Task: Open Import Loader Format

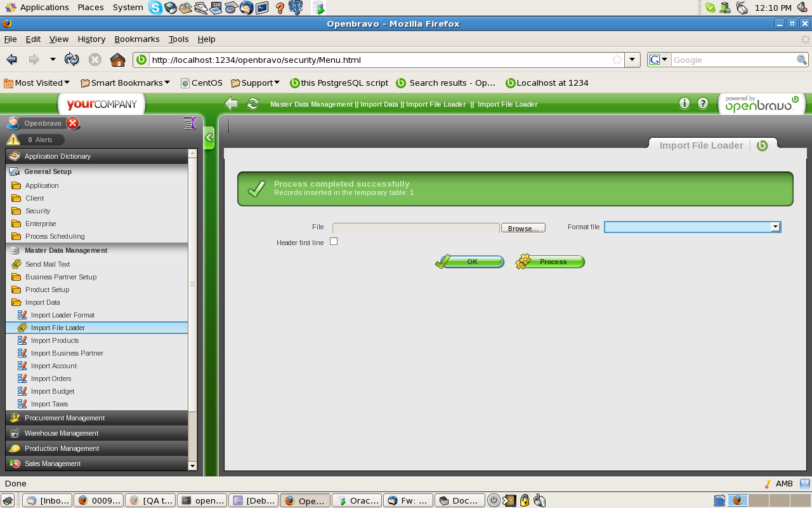Action: (x=63, y=315)
